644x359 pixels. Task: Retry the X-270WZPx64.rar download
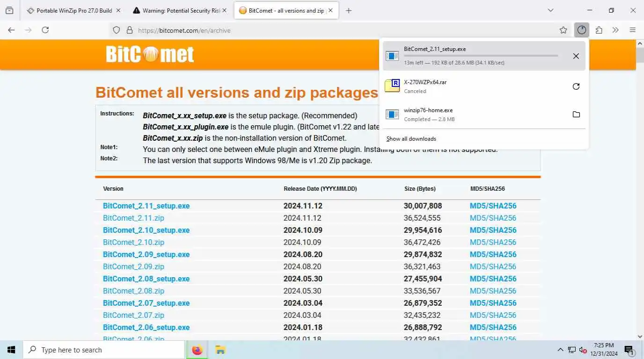point(576,86)
